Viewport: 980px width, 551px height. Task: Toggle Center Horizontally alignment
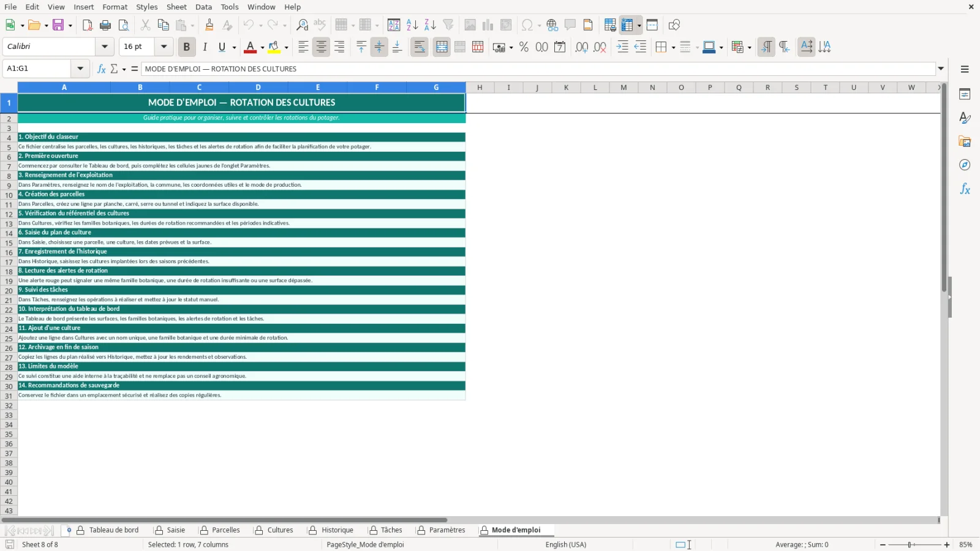click(321, 47)
